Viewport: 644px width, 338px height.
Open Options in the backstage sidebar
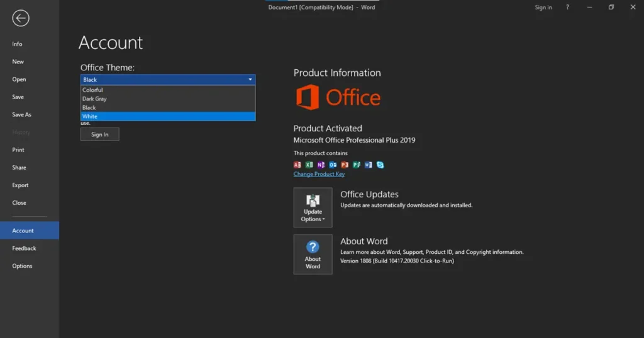(x=30, y=266)
